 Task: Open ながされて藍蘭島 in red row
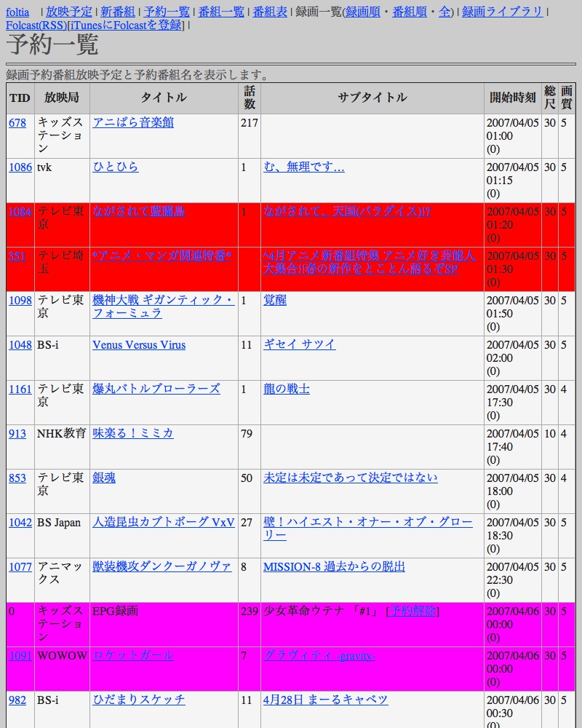[138, 212]
